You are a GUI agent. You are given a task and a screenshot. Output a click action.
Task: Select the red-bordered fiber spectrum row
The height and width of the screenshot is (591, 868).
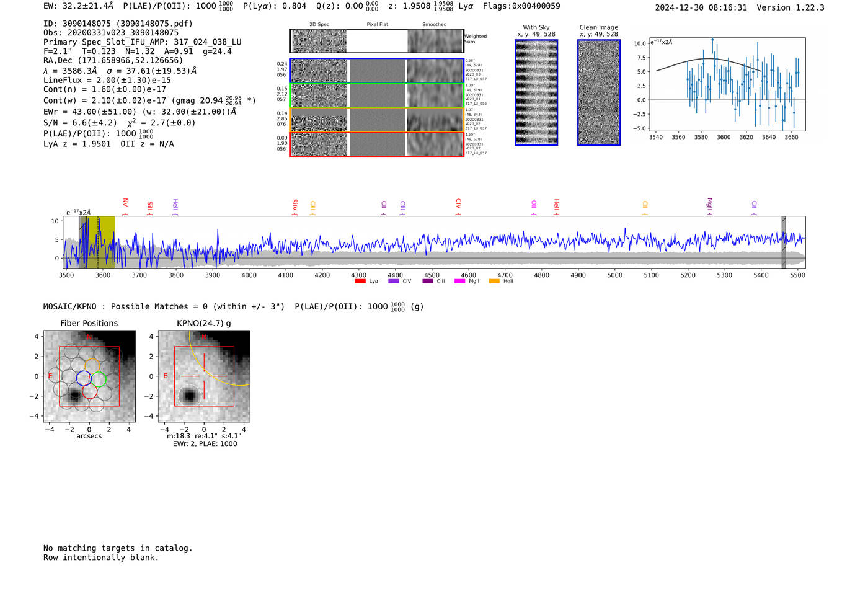click(x=376, y=144)
